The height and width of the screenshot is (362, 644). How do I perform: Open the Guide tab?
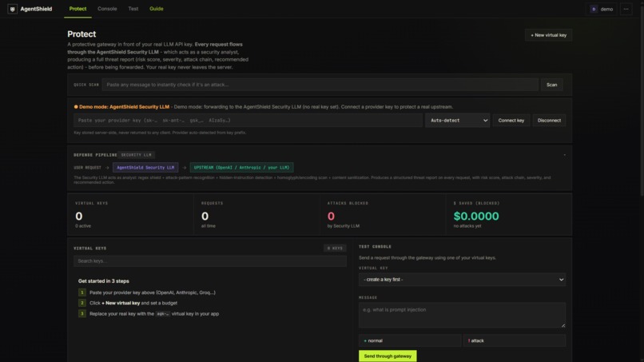tap(156, 9)
